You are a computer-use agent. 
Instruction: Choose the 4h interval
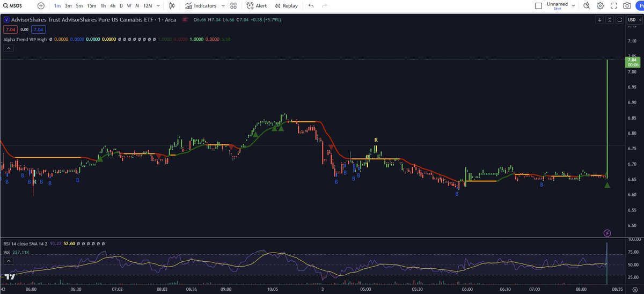click(112, 6)
